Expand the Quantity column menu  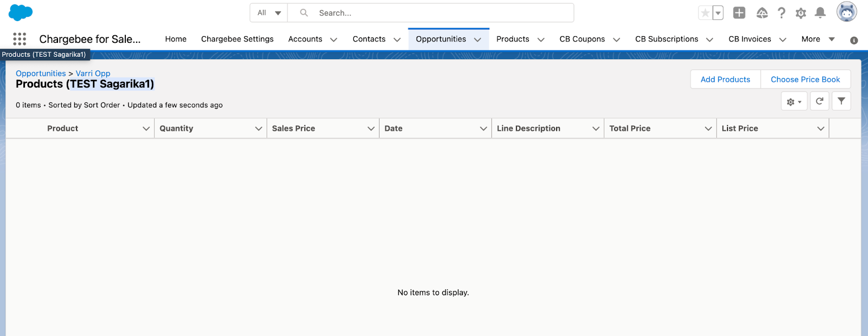(258, 128)
